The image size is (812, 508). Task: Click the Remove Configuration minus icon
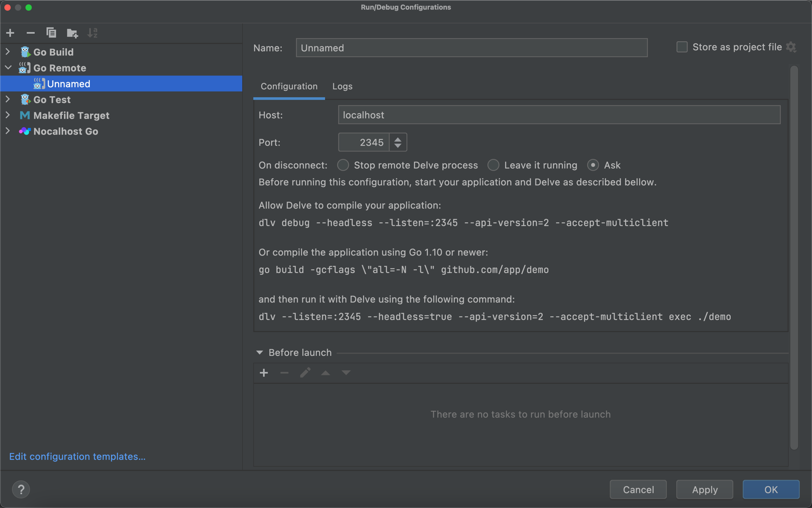31,33
